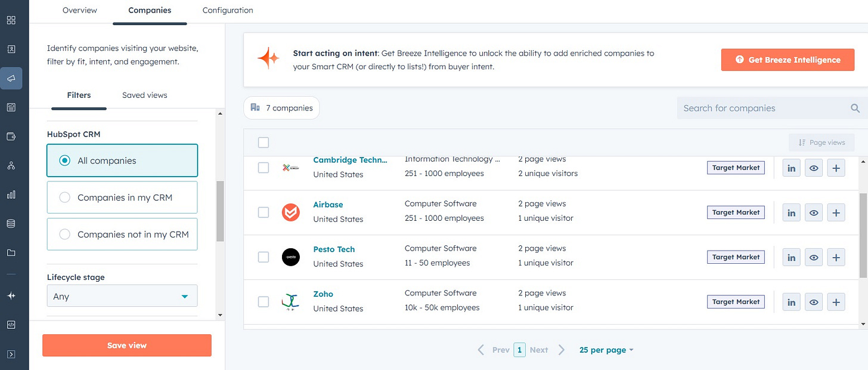Image resolution: width=868 pixels, height=370 pixels.
Task: Open LinkedIn for Cambridge Techn... row
Action: coord(791,168)
